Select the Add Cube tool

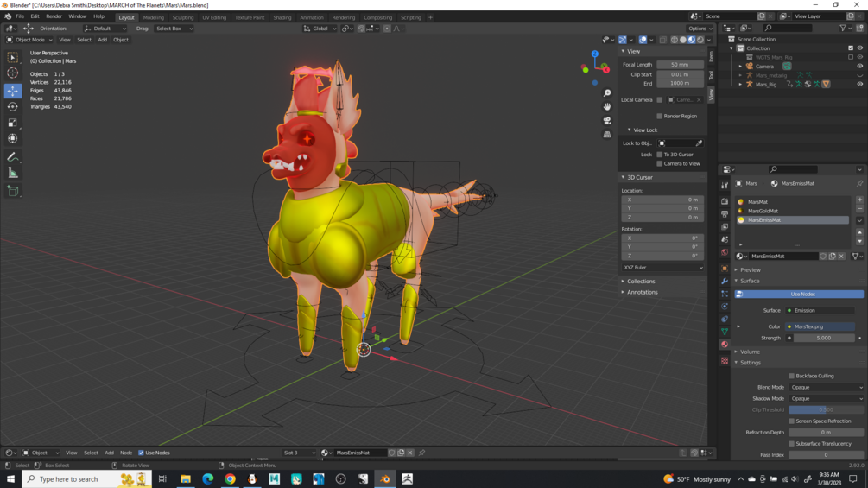(12, 192)
